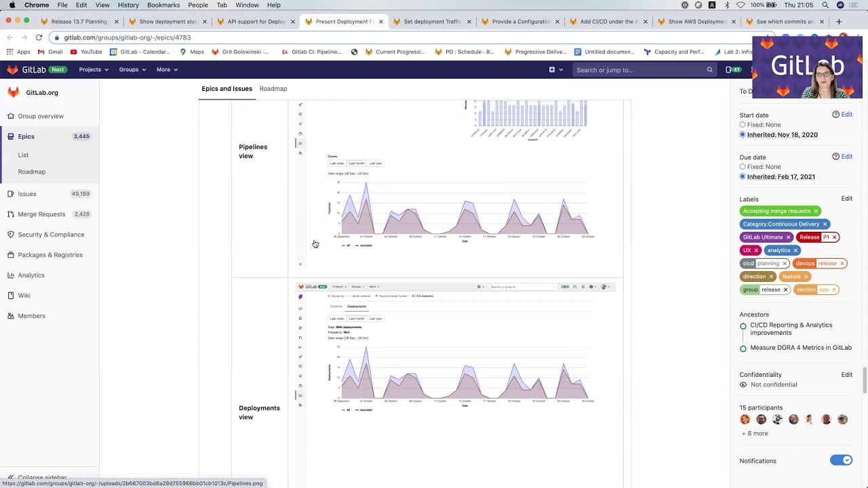Open the Bookmarks menu in menu bar

point(163,5)
